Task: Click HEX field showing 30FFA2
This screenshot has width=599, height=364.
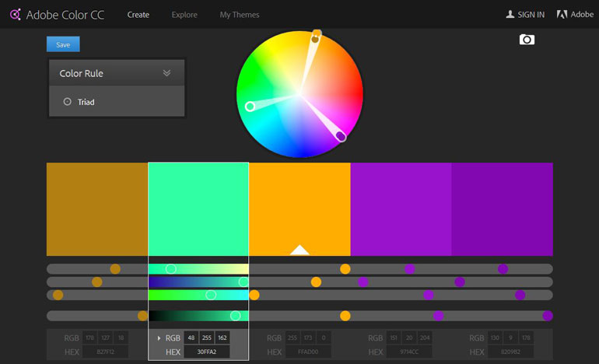Action: (x=207, y=352)
